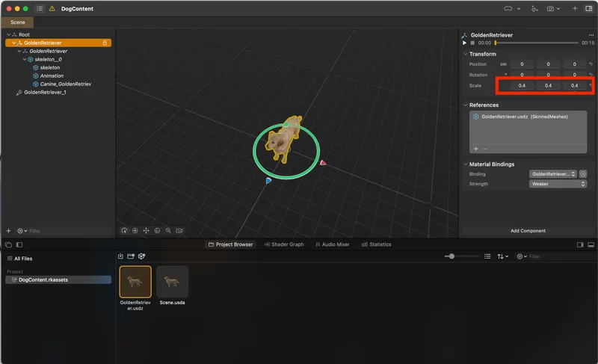This screenshot has width=598, height=364.
Task: Click the new material sphere icon
Action: 141,256
